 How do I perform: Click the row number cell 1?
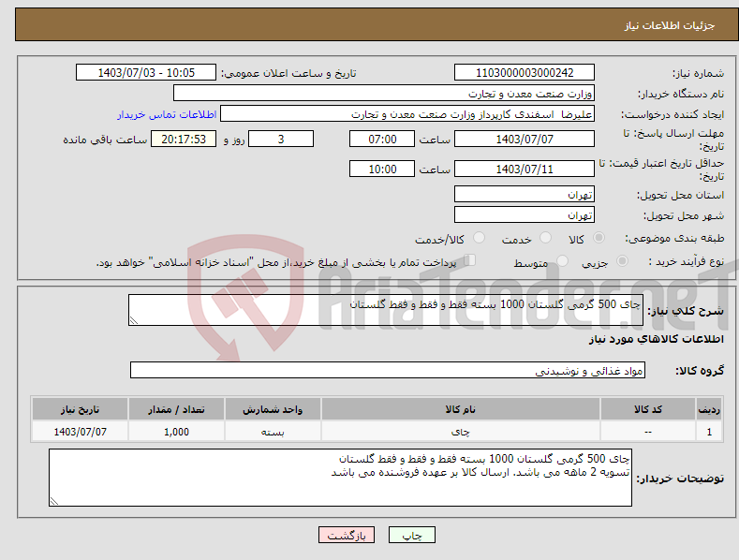pos(709,432)
